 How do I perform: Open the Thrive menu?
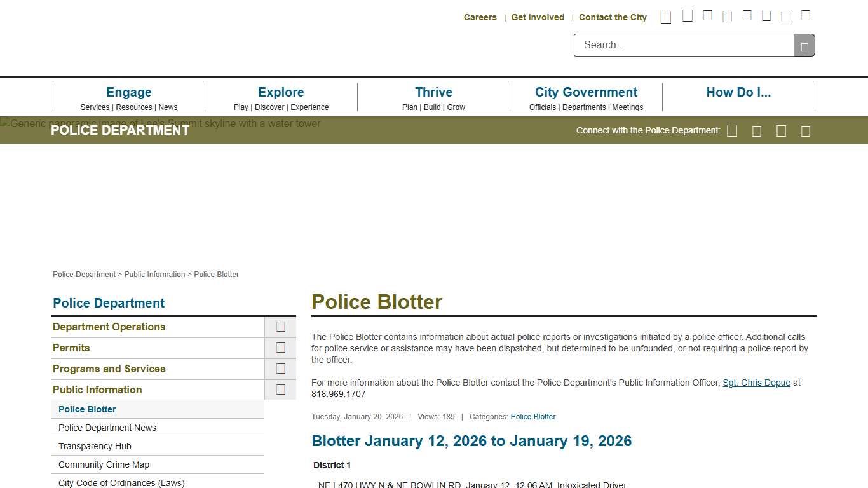pos(433,92)
